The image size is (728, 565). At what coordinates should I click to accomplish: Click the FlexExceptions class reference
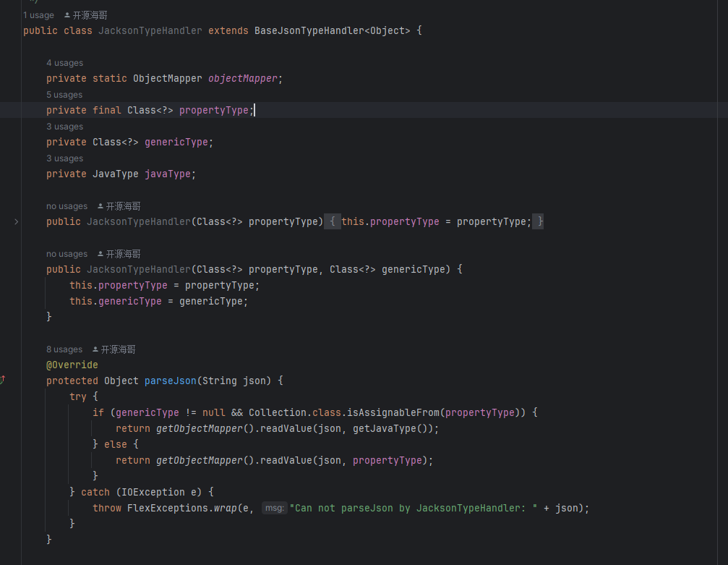pos(167,508)
